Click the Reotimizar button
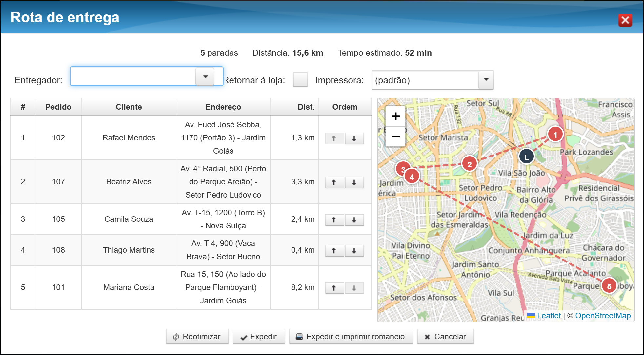 pos(197,337)
